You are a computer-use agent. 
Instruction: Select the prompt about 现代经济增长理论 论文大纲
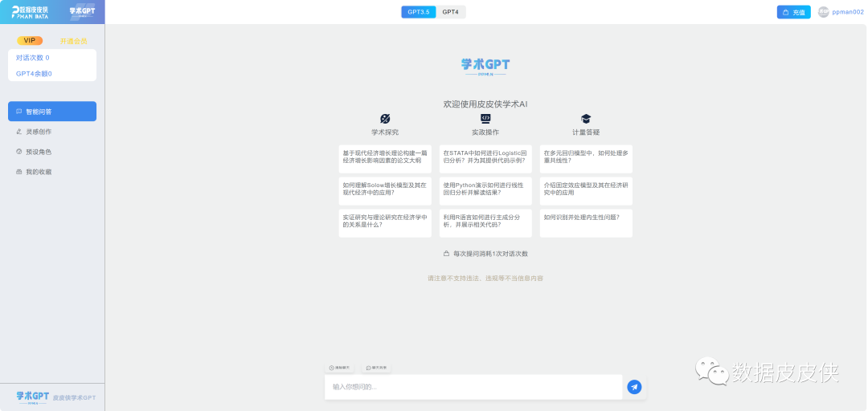click(x=385, y=159)
